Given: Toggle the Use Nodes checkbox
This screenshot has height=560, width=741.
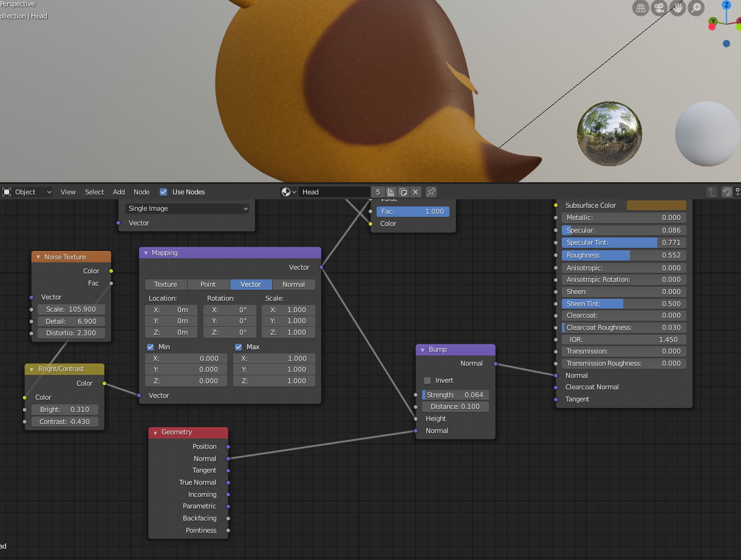Looking at the screenshot, I should 163,192.
